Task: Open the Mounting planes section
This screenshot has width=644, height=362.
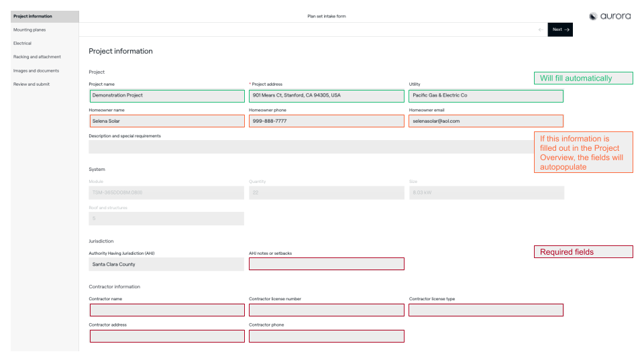Action: [x=30, y=29]
